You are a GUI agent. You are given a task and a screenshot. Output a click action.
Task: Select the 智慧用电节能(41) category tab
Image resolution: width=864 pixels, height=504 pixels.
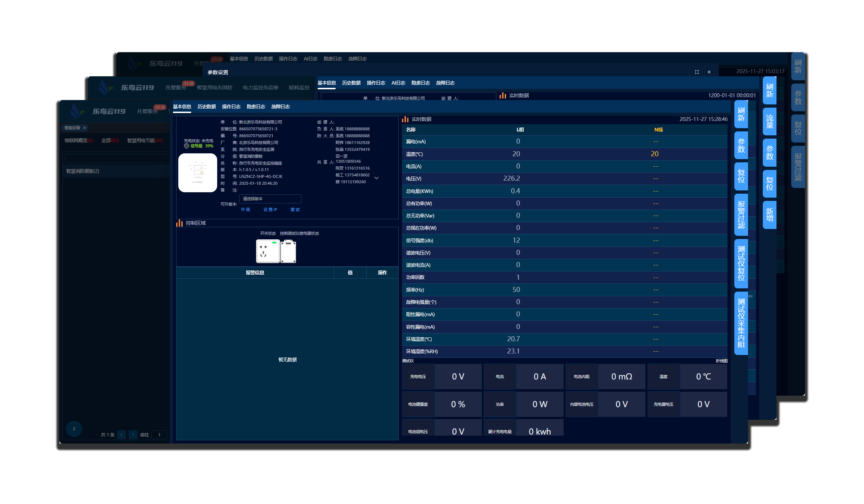[145, 140]
